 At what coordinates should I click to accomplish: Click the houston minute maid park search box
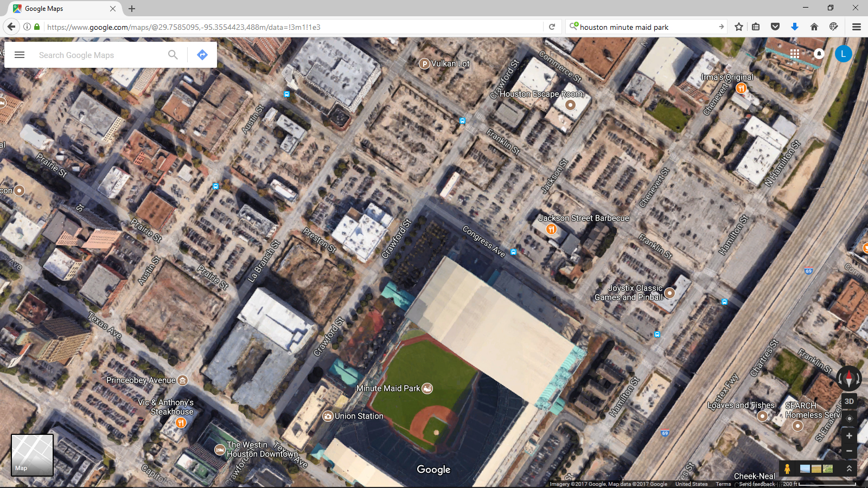pyautogui.click(x=646, y=27)
